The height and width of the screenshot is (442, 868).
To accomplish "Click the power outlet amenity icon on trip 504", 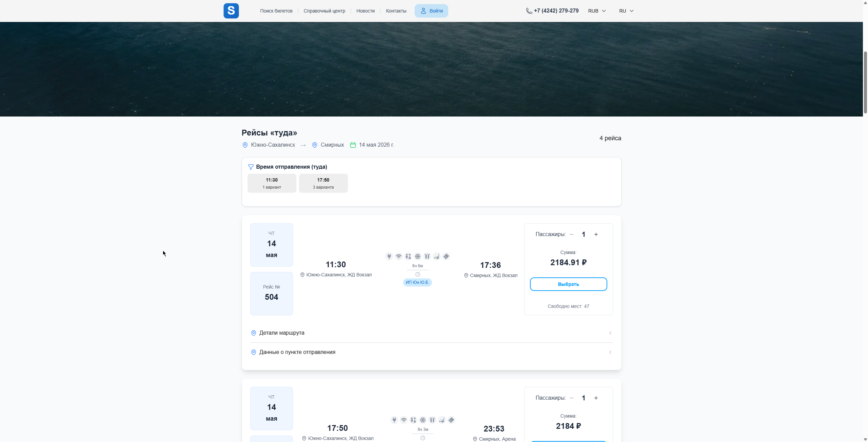I will (x=389, y=256).
